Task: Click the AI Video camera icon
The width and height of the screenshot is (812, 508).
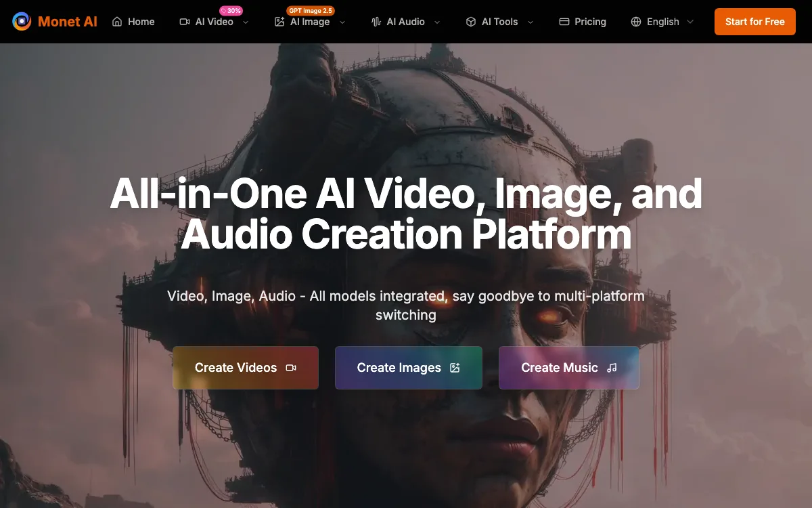Action: tap(184, 22)
